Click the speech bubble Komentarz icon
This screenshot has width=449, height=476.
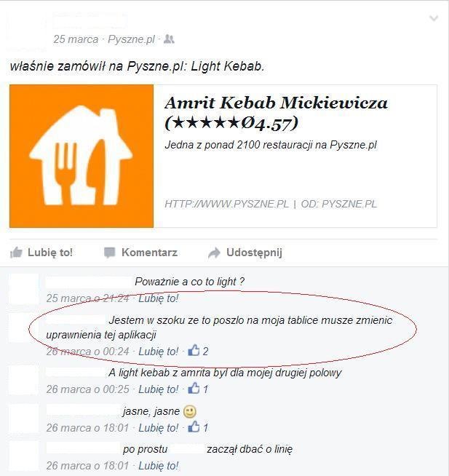tap(110, 253)
